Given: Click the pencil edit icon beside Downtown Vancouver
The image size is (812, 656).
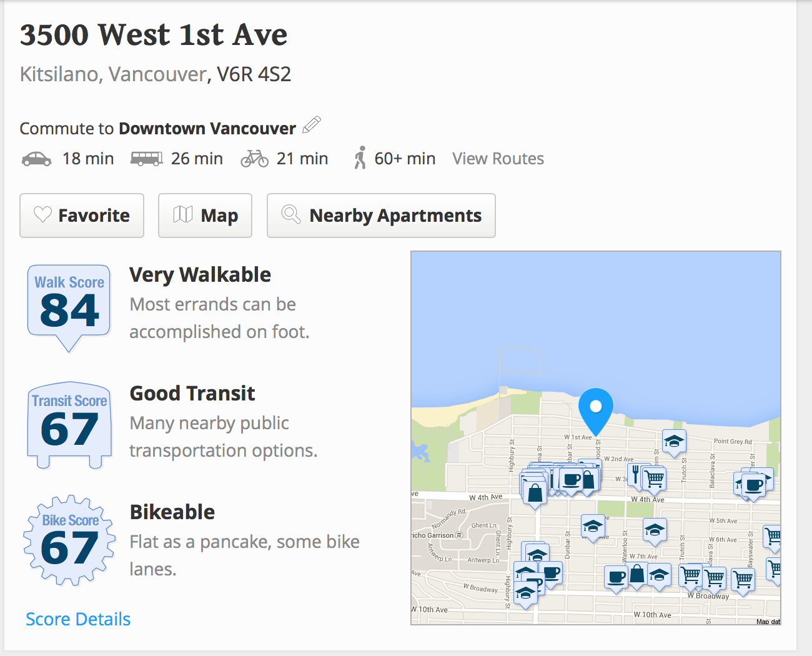Looking at the screenshot, I should click(311, 125).
